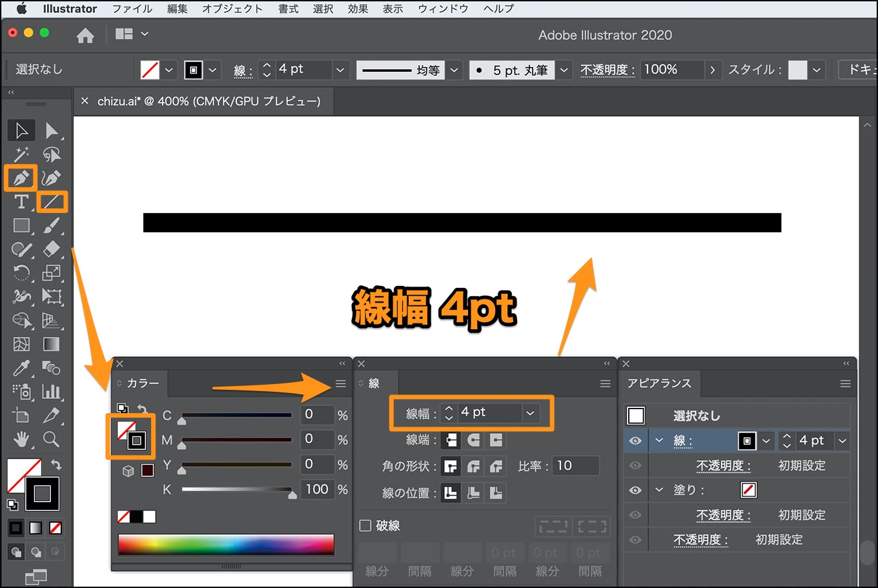
Task: Open the オブジェクト menu
Action: click(x=232, y=8)
